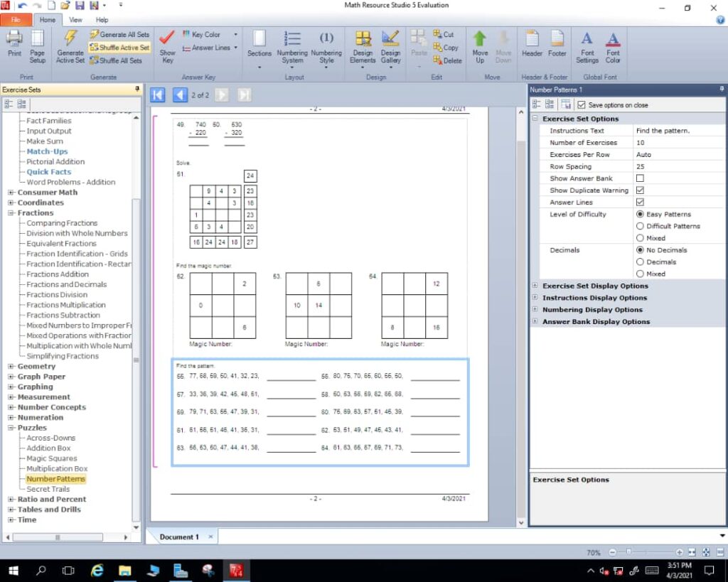Screen dimensions: 728x582
Task: Copy the selected exercise set
Action: click(x=446, y=48)
